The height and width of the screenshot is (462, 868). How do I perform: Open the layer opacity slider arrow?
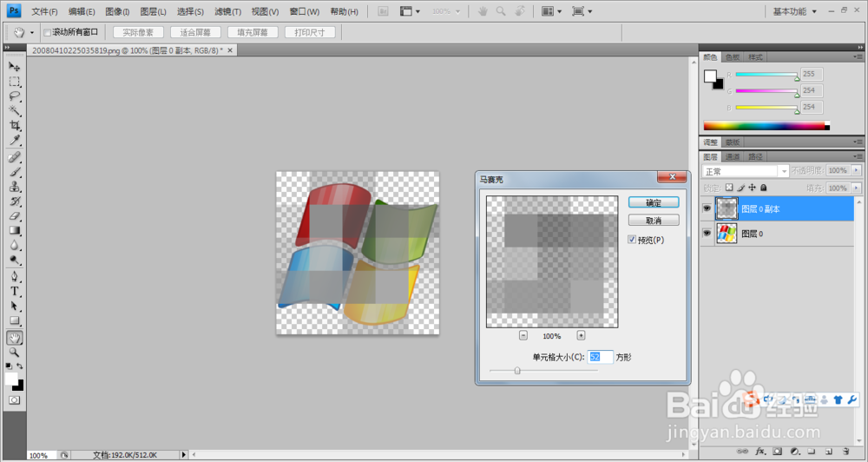click(x=857, y=170)
